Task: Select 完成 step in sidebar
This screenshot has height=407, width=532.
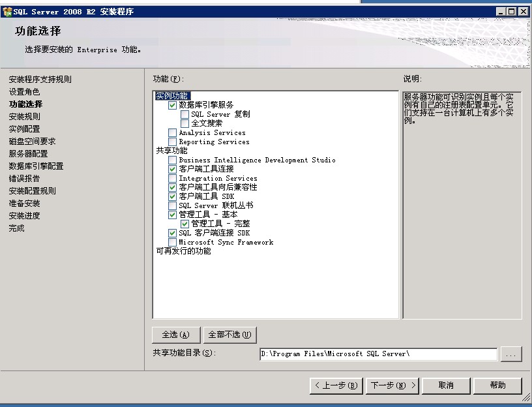Action: [17, 228]
